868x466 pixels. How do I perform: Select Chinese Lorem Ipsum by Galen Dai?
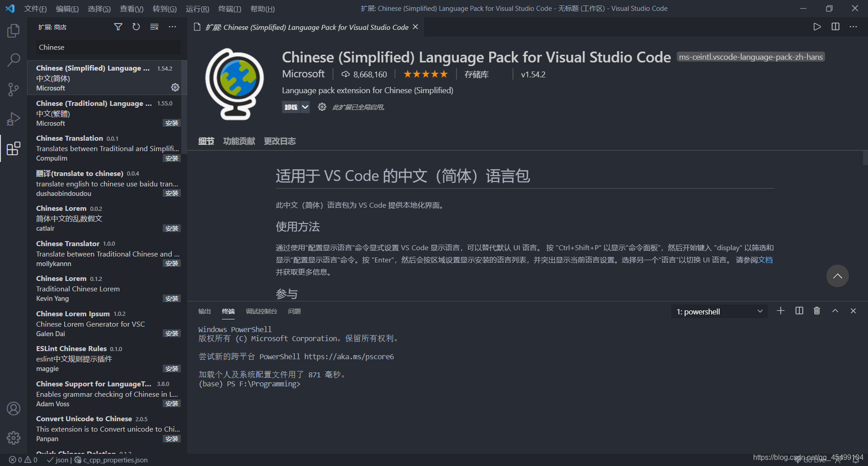108,323
